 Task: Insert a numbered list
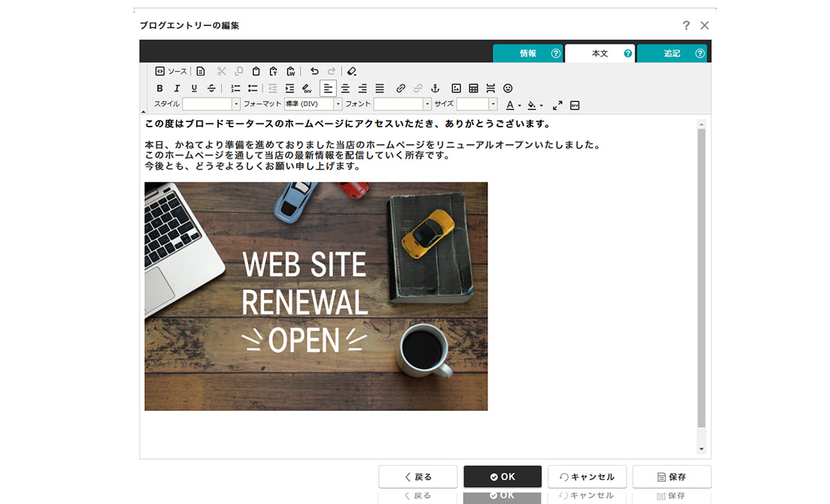[x=236, y=88]
